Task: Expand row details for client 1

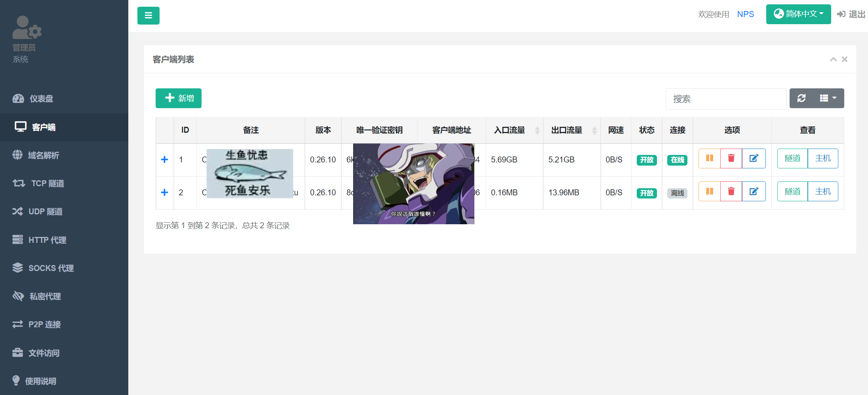Action: click(x=165, y=160)
